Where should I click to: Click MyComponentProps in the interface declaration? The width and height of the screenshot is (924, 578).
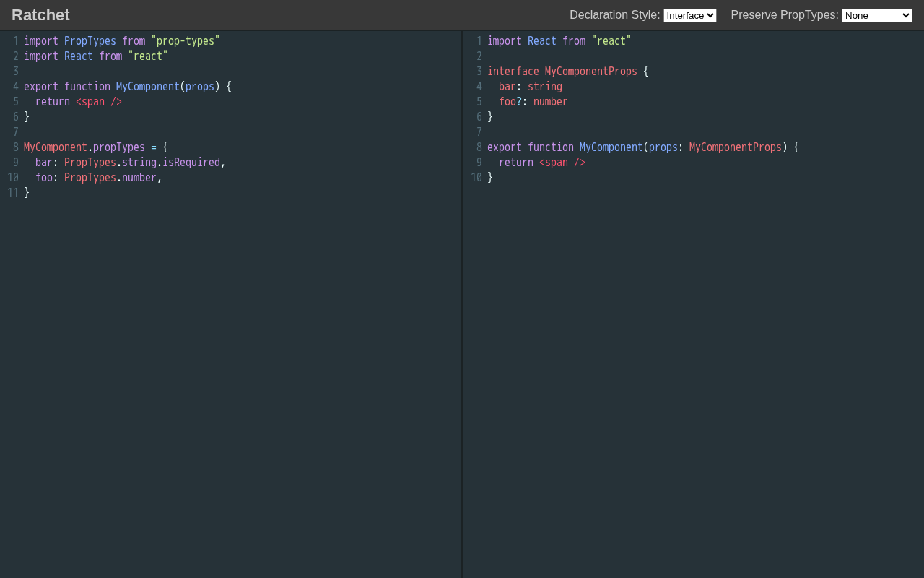coord(590,72)
